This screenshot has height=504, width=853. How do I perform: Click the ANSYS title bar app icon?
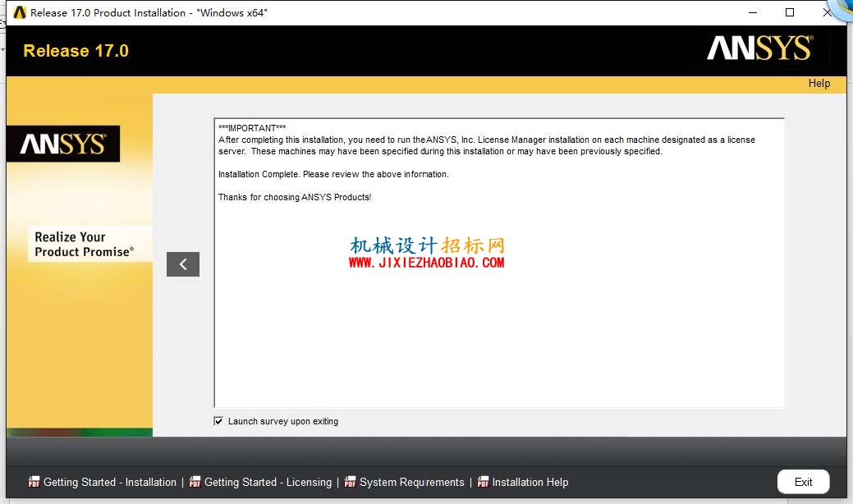pyautogui.click(x=20, y=12)
